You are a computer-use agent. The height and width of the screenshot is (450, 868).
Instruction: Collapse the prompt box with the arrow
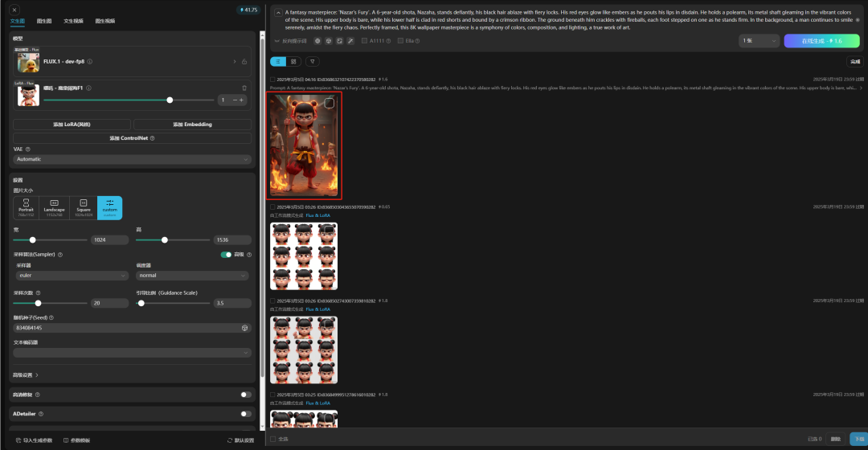(x=278, y=12)
